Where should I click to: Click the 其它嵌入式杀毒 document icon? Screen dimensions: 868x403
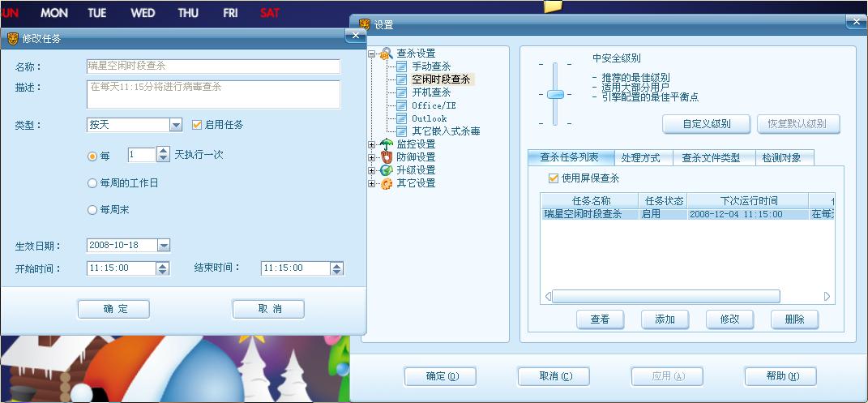pos(403,131)
